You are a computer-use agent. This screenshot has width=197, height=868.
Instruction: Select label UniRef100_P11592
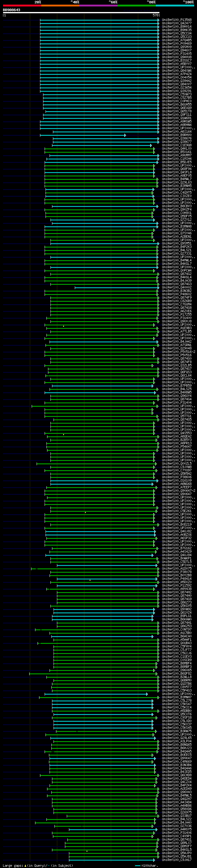[177, 585]
